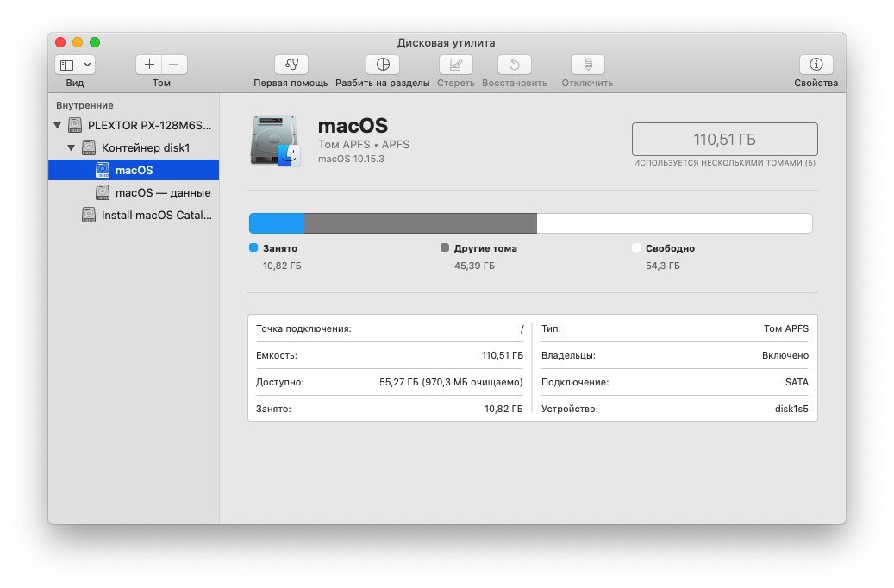The image size is (894, 588).
Task: Click the Контейнер disk1 container icon
Action: click(89, 147)
